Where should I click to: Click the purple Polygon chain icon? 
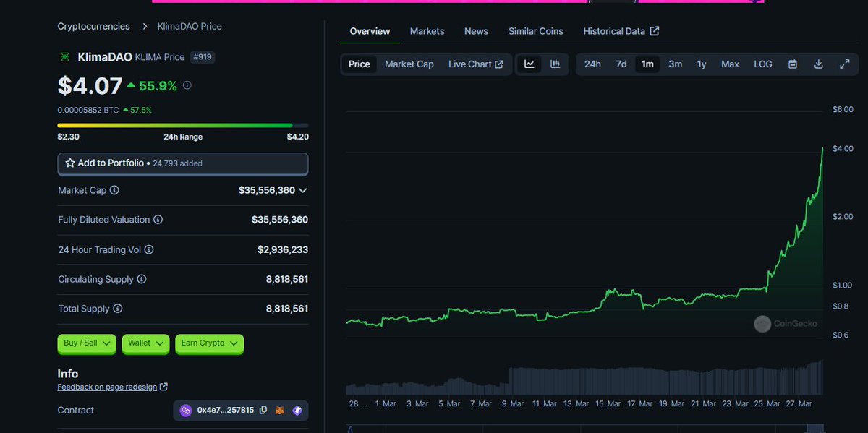click(185, 411)
